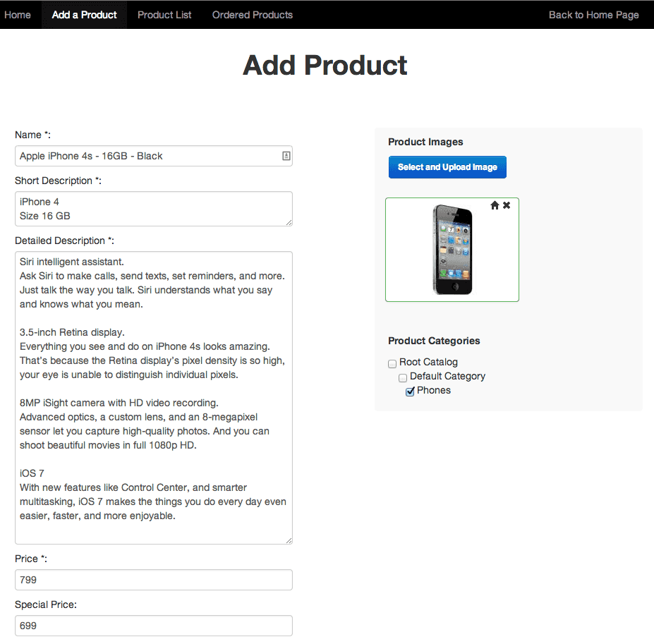Open the Ordered Products menu item
Screen dimensions: 654x644
(252, 15)
